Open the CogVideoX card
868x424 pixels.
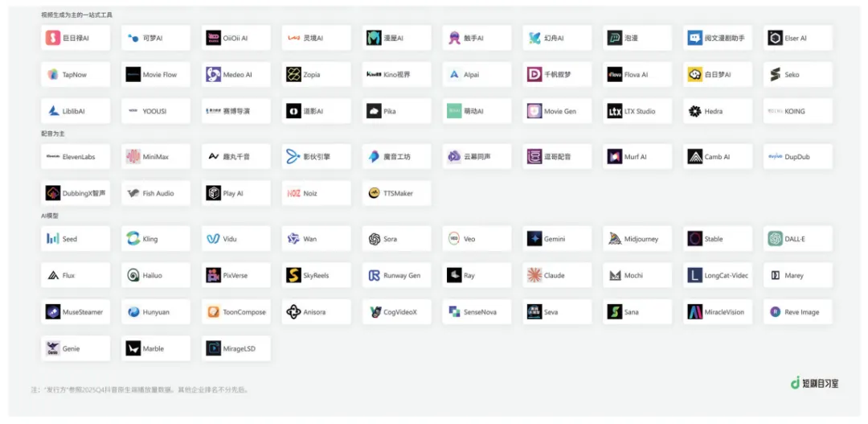tap(397, 311)
